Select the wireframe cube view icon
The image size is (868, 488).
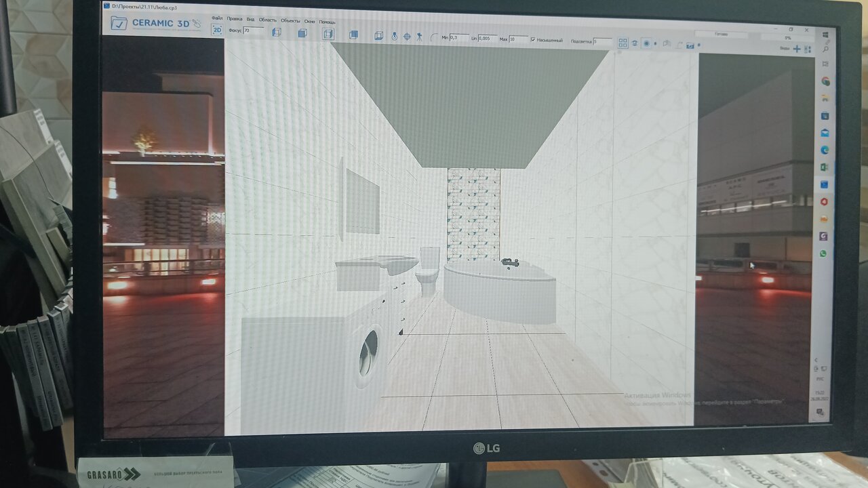coord(277,32)
